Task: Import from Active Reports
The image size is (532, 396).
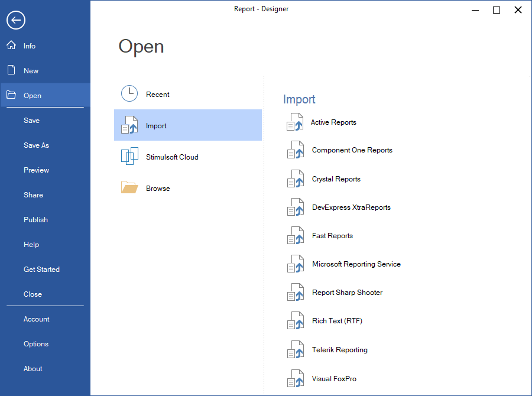Action: coord(333,122)
